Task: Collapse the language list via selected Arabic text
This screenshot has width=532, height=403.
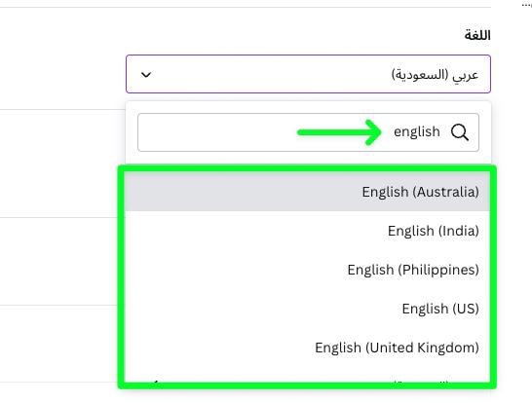Action: pyautogui.click(x=435, y=75)
